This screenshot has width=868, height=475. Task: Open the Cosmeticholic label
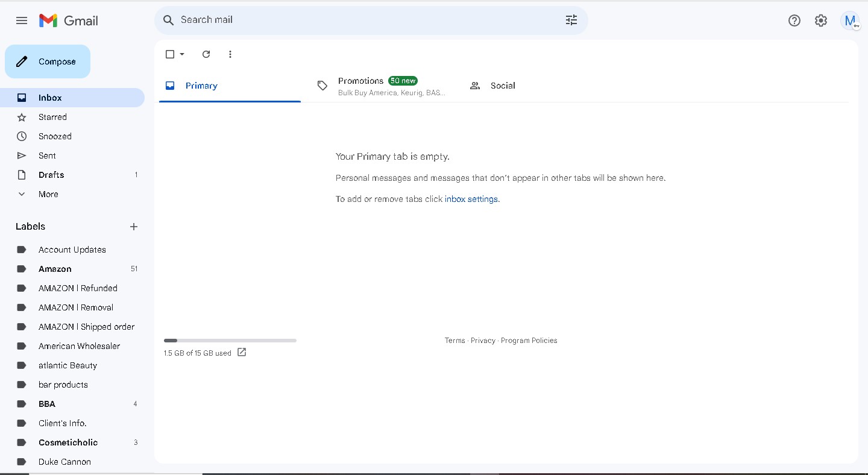pyautogui.click(x=72, y=442)
